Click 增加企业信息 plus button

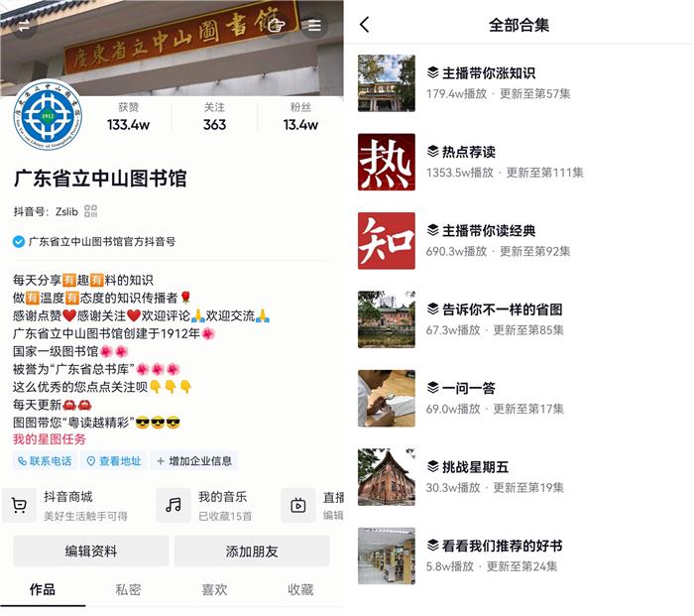(194, 461)
